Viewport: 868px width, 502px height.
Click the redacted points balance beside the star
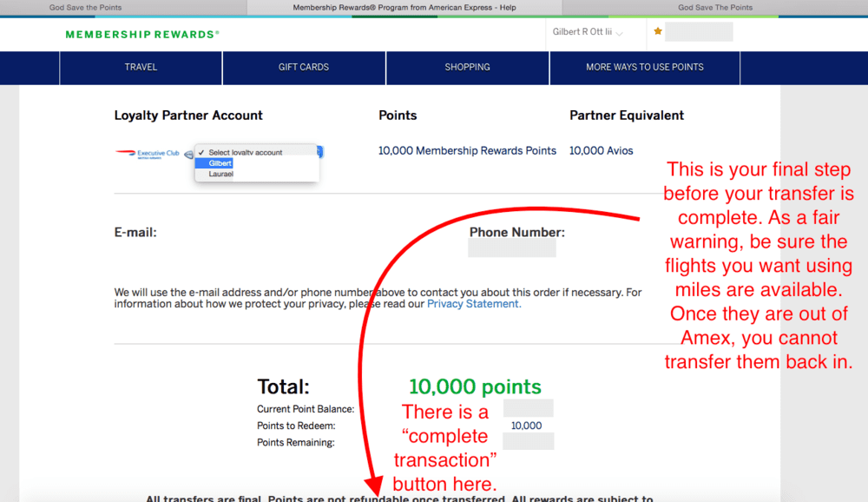(x=699, y=32)
